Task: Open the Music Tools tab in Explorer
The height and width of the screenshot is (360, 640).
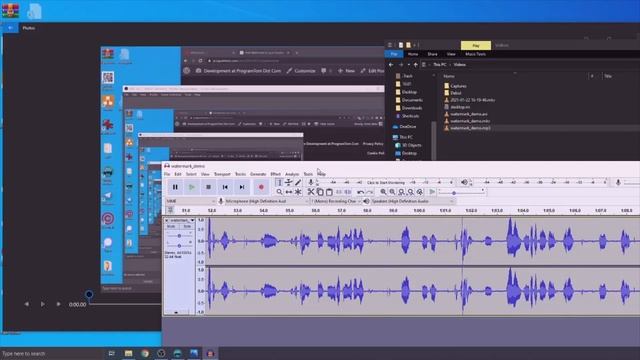Action: (476, 54)
